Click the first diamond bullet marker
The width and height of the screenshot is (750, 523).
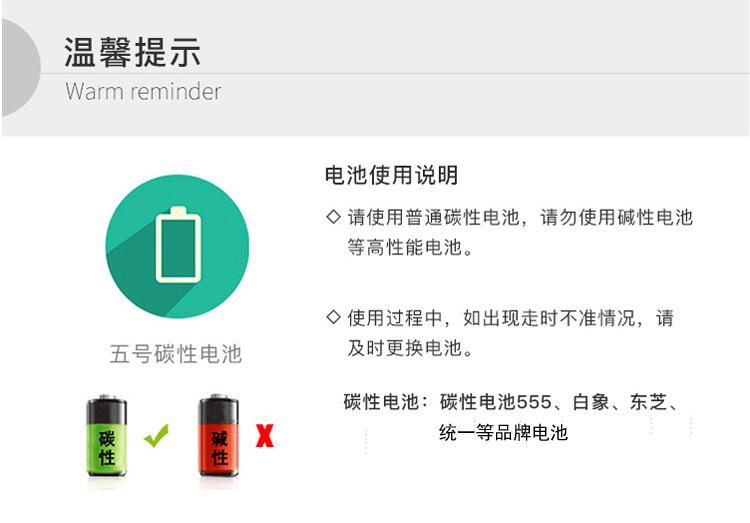tap(333, 217)
